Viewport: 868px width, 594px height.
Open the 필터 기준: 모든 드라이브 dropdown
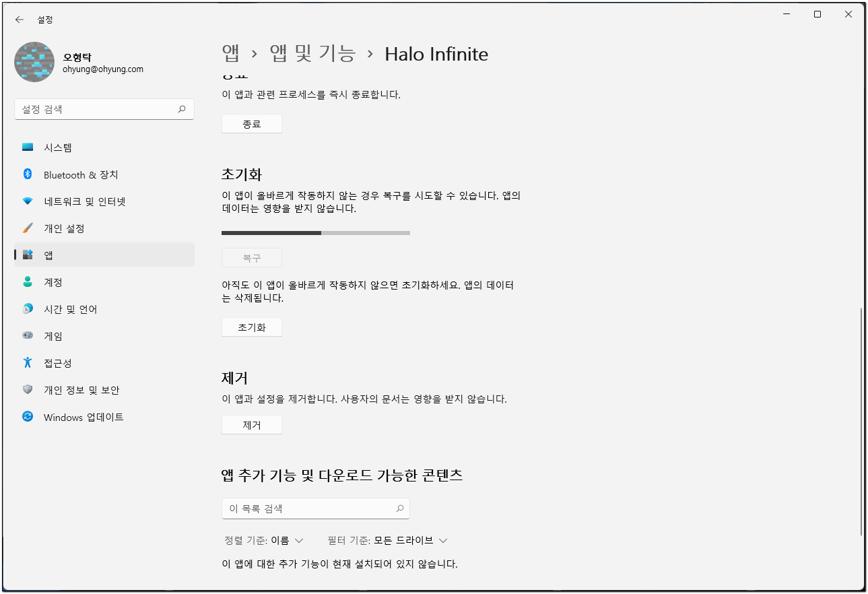388,540
